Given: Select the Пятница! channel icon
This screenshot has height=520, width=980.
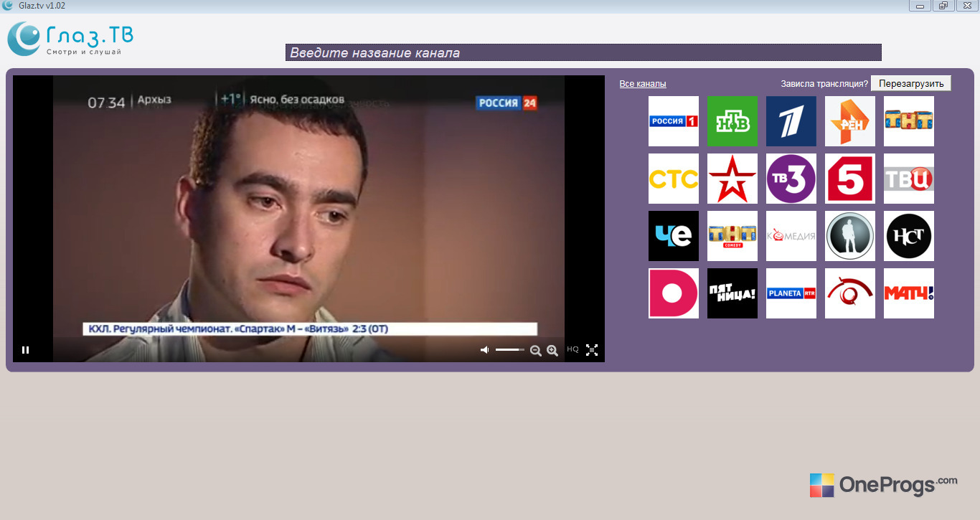Looking at the screenshot, I should point(732,293).
